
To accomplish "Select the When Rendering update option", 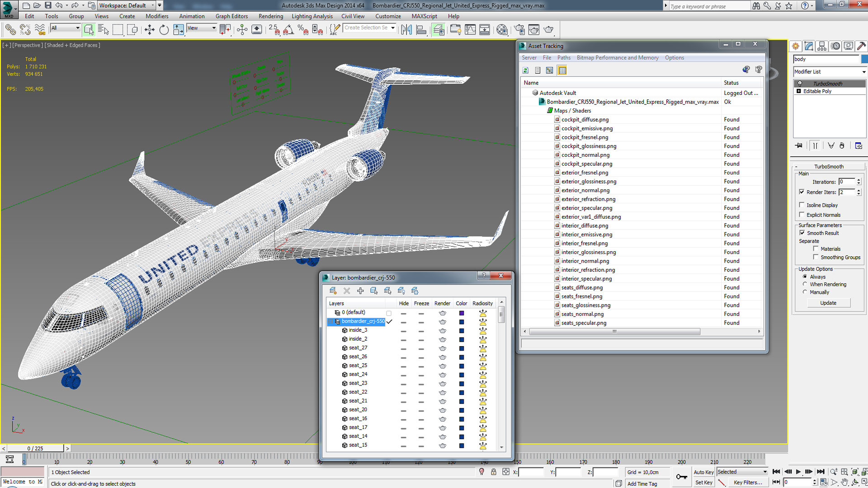I will (x=805, y=284).
